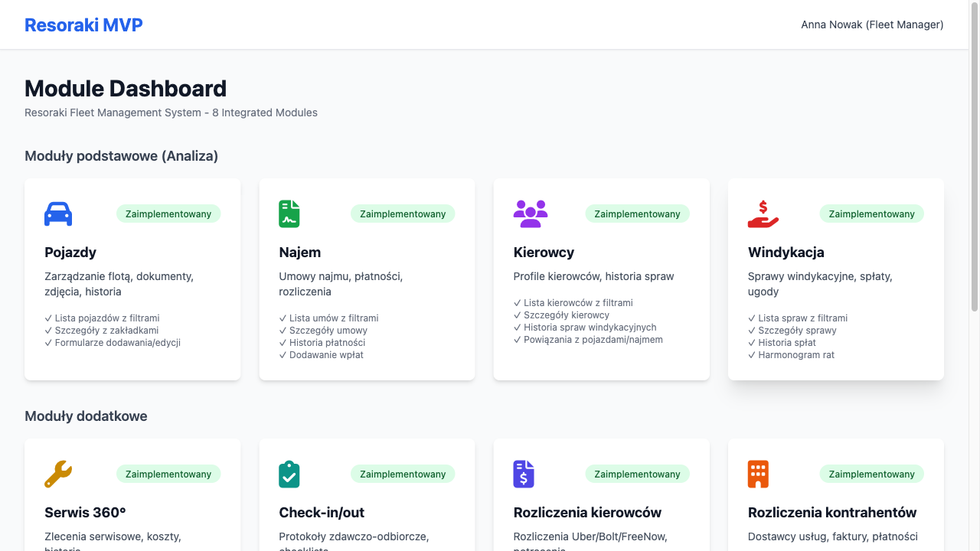This screenshot has width=980, height=551.
Task: Open the Serwis 360° module title
Action: point(85,513)
